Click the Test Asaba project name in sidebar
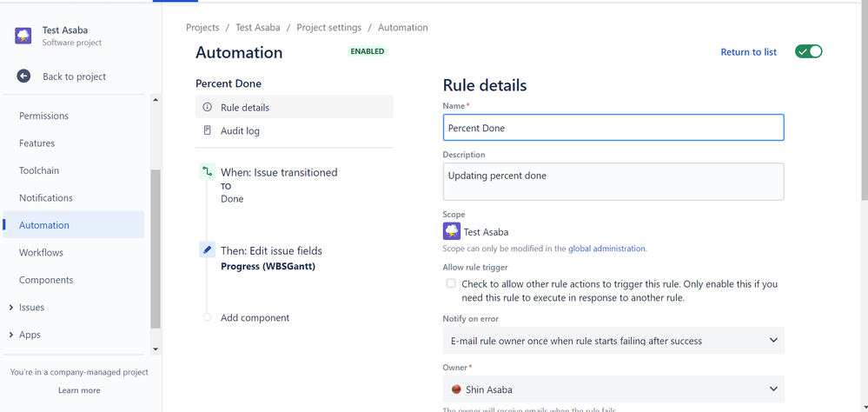 (x=65, y=30)
